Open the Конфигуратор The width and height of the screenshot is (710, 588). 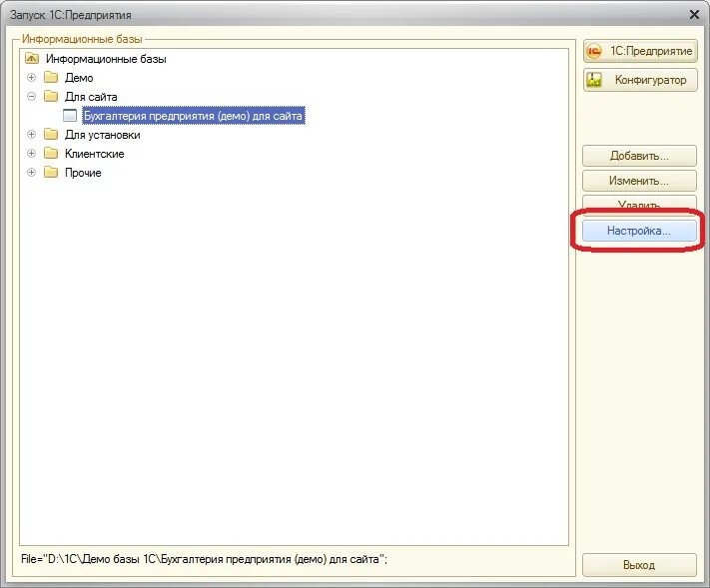tap(640, 80)
